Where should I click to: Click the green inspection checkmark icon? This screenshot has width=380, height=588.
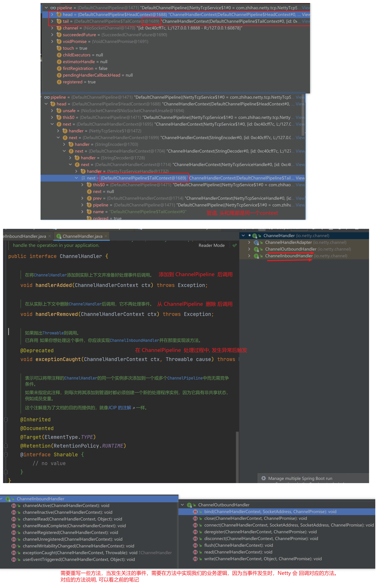(x=234, y=245)
